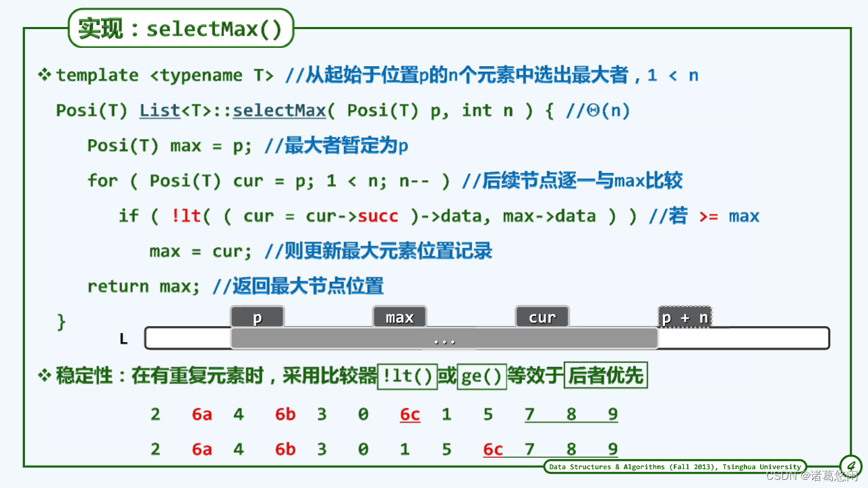
Task: Click the diamond bullet before '稳定性'
Action: tap(45, 375)
